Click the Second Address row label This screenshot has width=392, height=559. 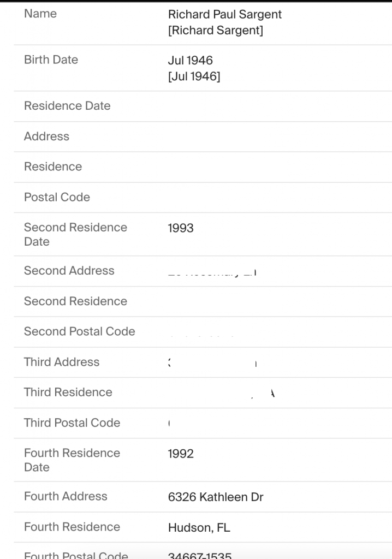[69, 271]
